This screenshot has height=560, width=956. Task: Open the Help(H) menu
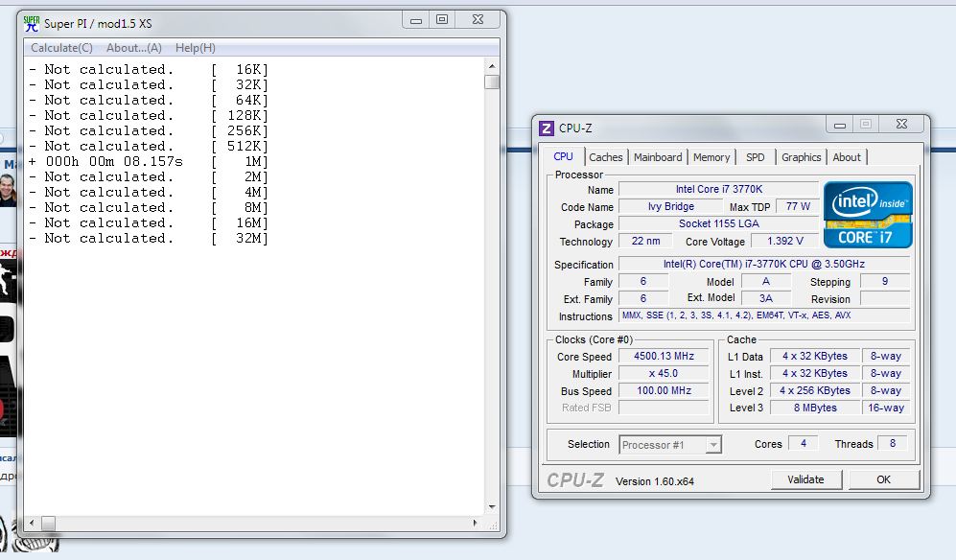coord(196,48)
